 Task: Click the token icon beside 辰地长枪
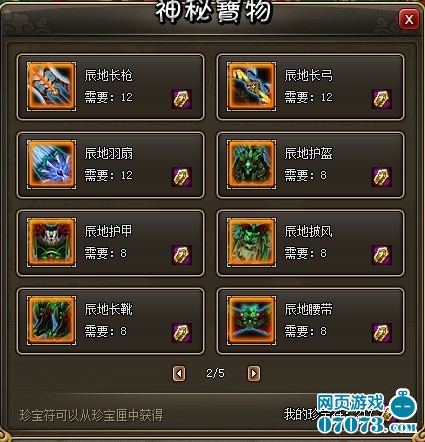[182, 99]
